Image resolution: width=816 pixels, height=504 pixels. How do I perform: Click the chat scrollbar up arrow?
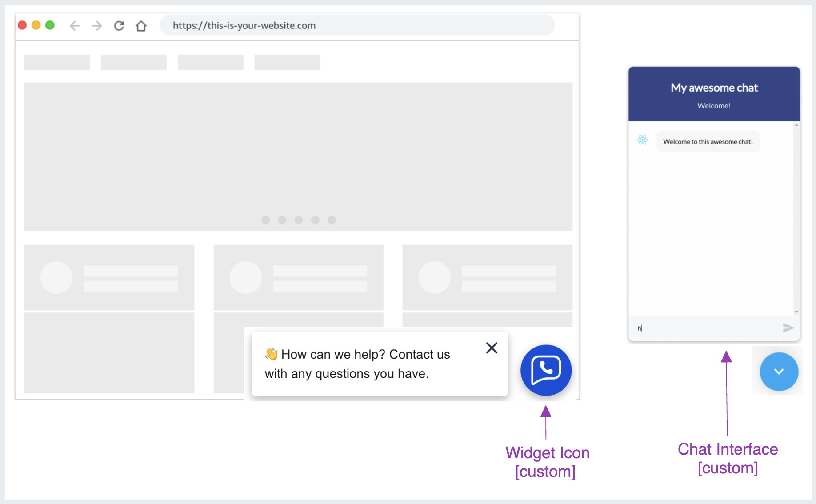[x=796, y=125]
